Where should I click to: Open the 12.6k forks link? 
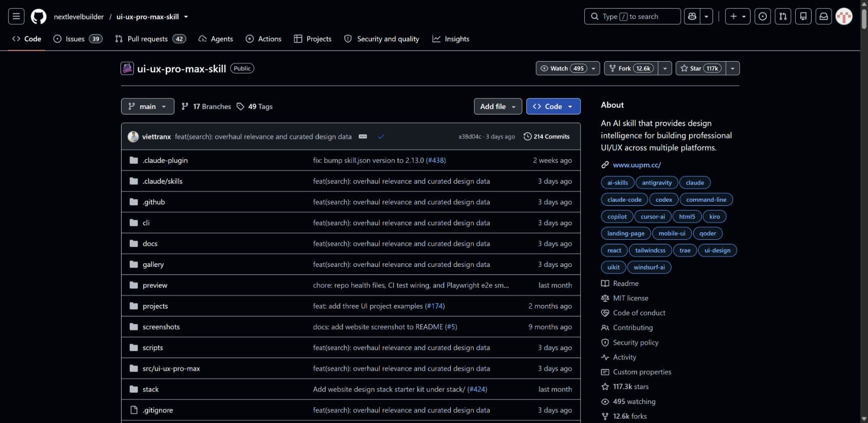point(624,416)
